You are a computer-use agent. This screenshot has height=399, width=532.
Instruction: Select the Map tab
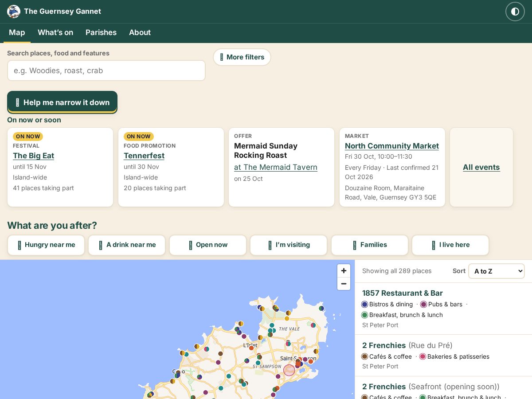pos(17,32)
